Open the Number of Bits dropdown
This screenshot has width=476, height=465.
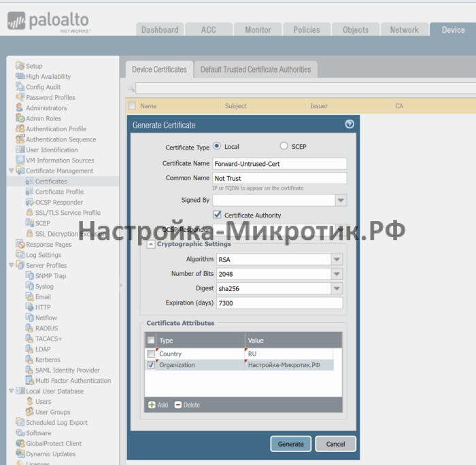pos(337,274)
